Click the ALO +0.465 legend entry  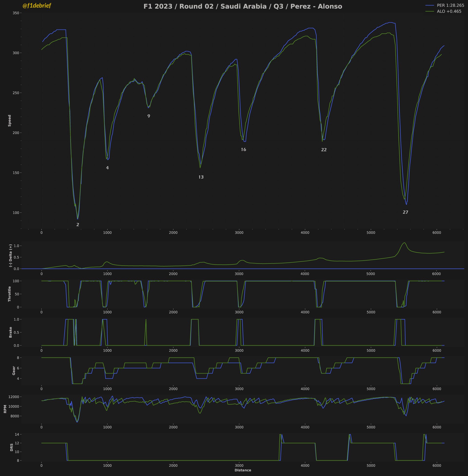tap(449, 11)
